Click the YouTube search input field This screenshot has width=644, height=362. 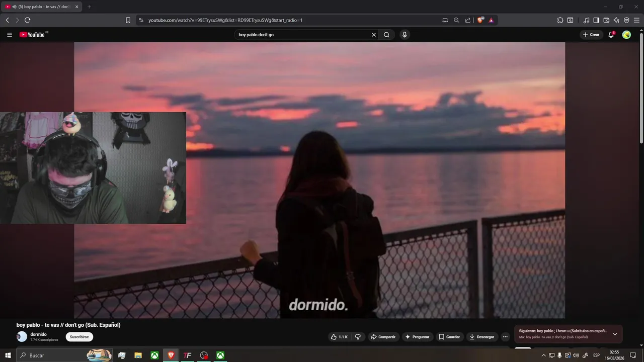[x=303, y=35]
